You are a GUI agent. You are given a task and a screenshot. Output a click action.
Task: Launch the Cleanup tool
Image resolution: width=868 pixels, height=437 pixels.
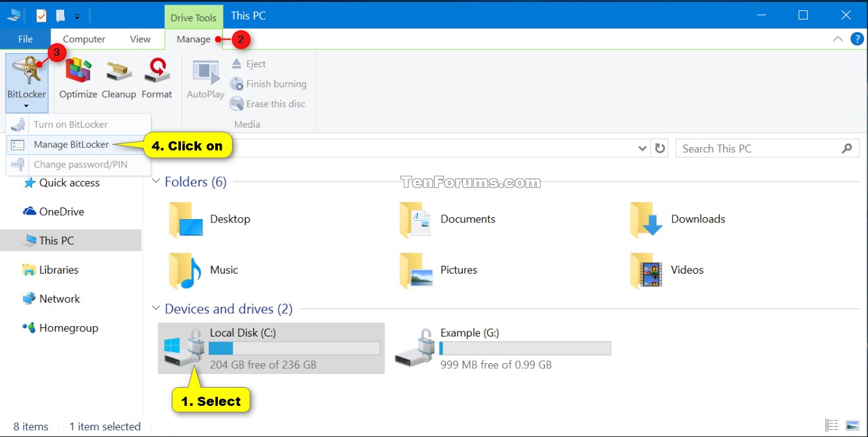coord(118,78)
